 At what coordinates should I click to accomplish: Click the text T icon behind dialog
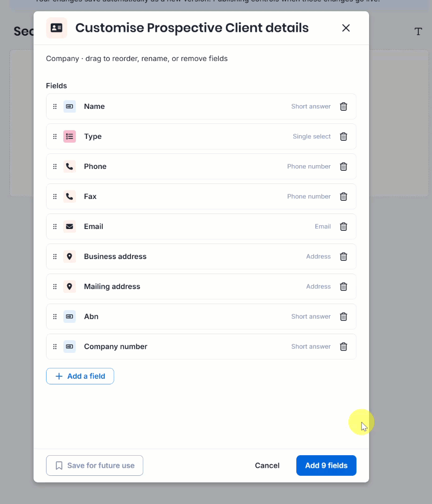point(418,31)
